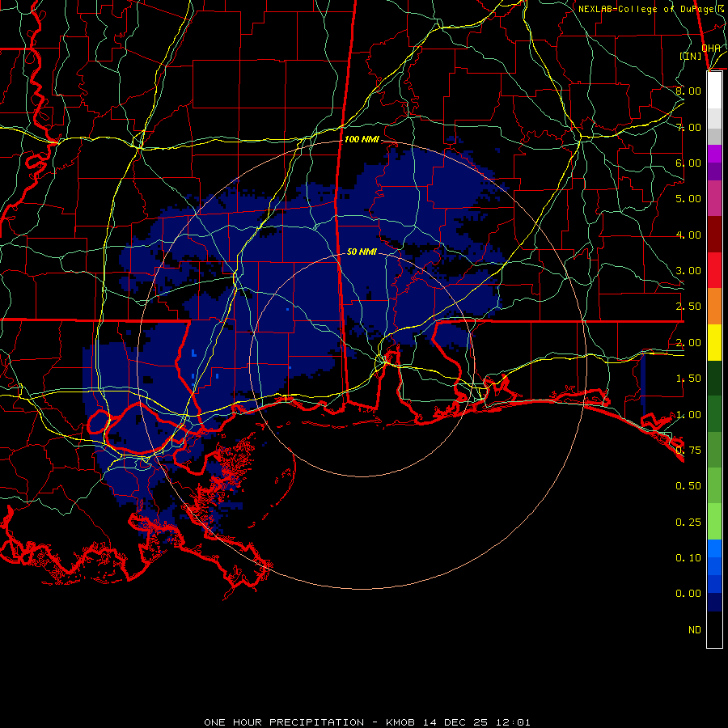Click the 4.00 legend value

[x=688, y=235]
